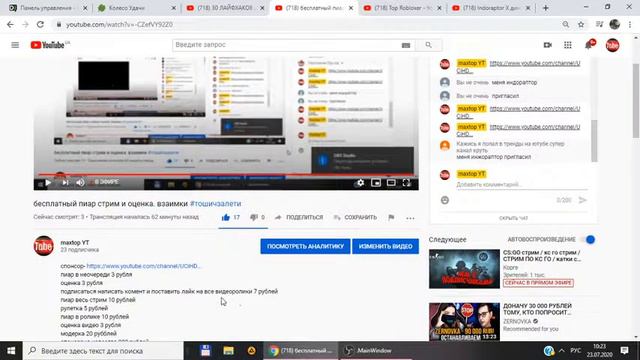This screenshot has height=360, width=640.
Task: Click the browser address bar URL
Action: tap(120, 24)
